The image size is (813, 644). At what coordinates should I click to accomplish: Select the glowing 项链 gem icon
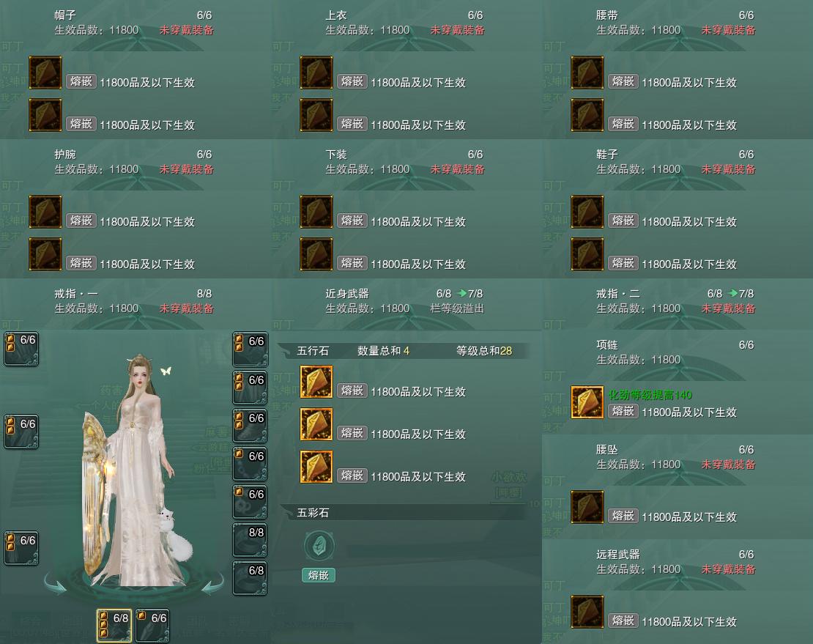(587, 401)
